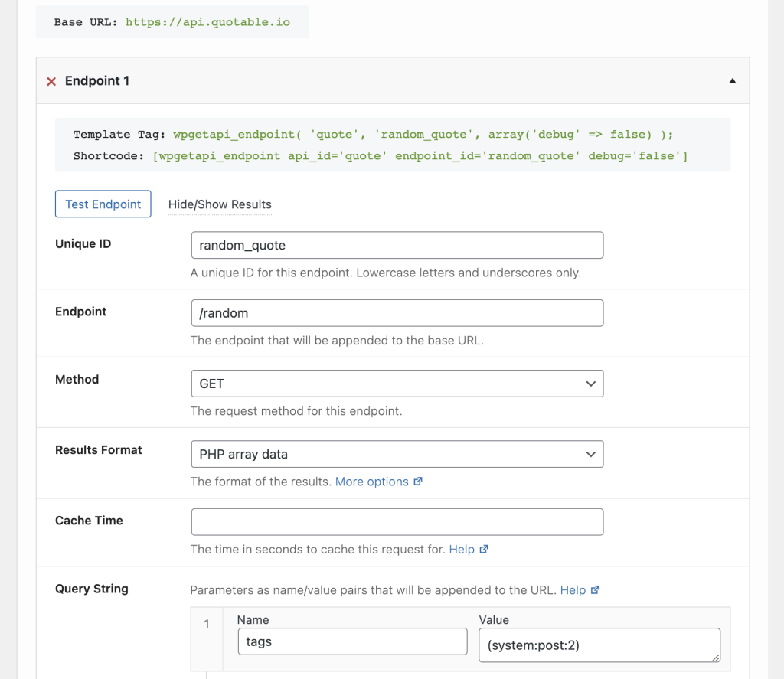Image resolution: width=784 pixels, height=679 pixels.
Task: Edit the Value field containing (system:post:2)
Action: tap(599, 645)
